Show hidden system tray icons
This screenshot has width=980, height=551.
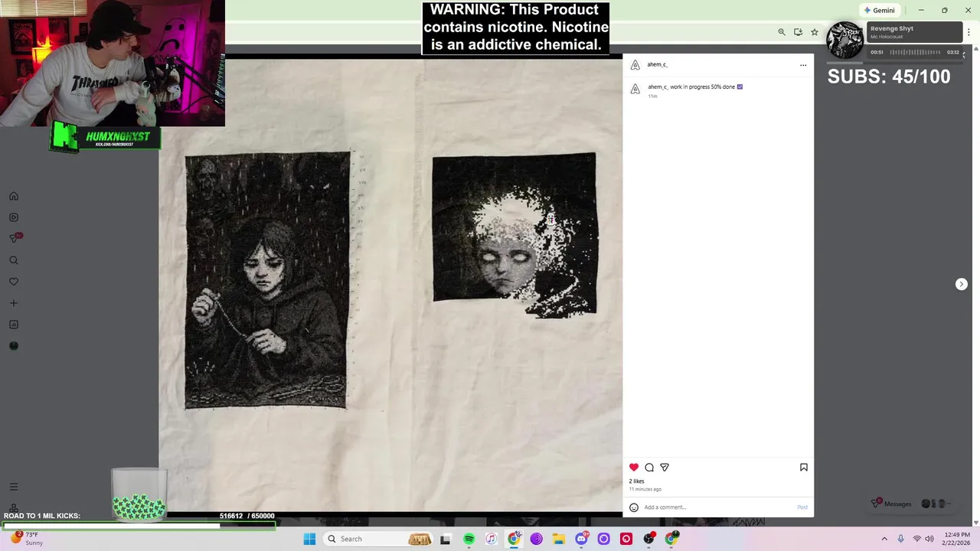point(884,539)
